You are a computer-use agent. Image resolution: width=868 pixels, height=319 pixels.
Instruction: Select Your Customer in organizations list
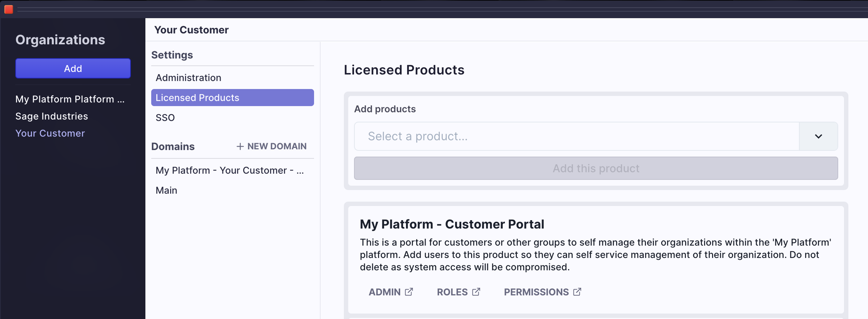(50, 133)
